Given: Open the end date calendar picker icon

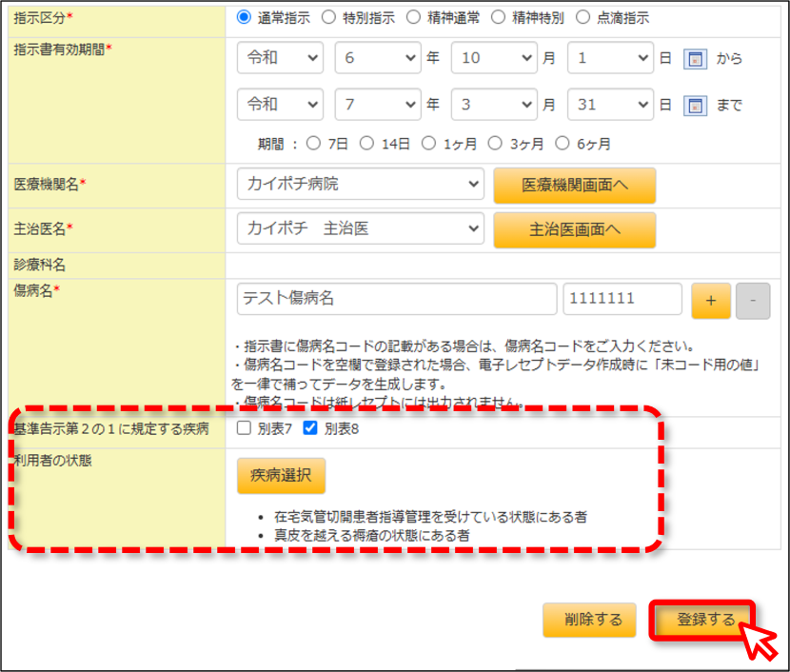Looking at the screenshot, I should click(x=695, y=106).
